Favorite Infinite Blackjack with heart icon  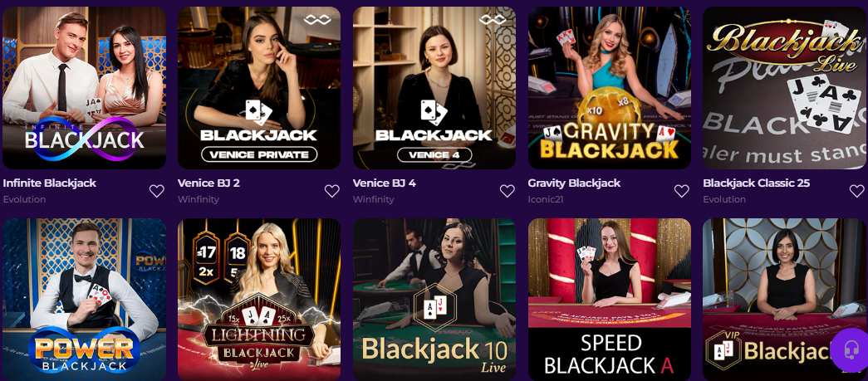157,191
